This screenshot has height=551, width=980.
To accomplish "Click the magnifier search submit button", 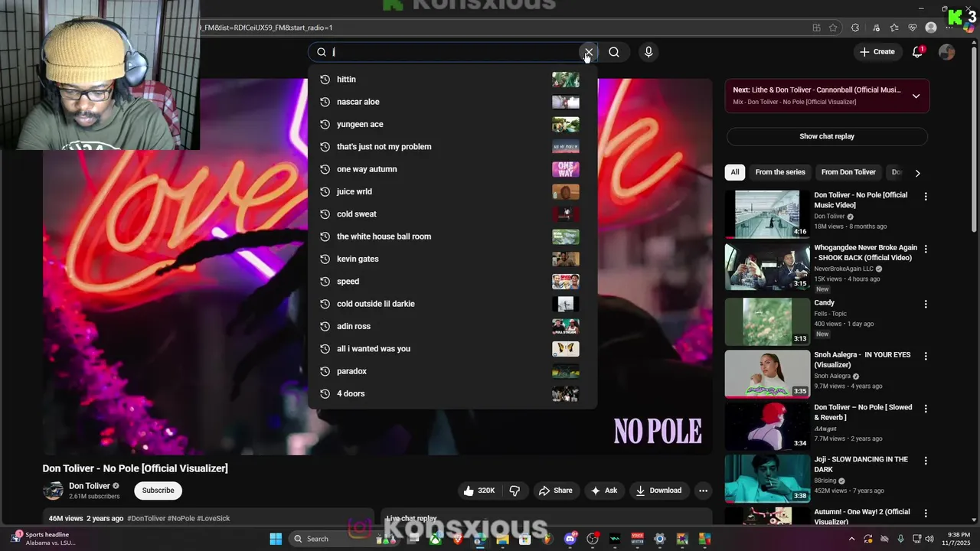I will [614, 52].
